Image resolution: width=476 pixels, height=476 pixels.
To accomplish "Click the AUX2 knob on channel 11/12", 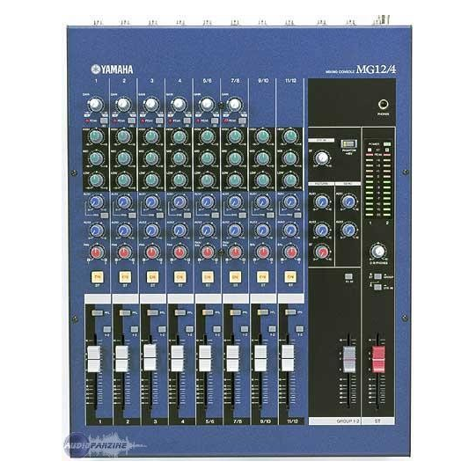I will coord(290,231).
